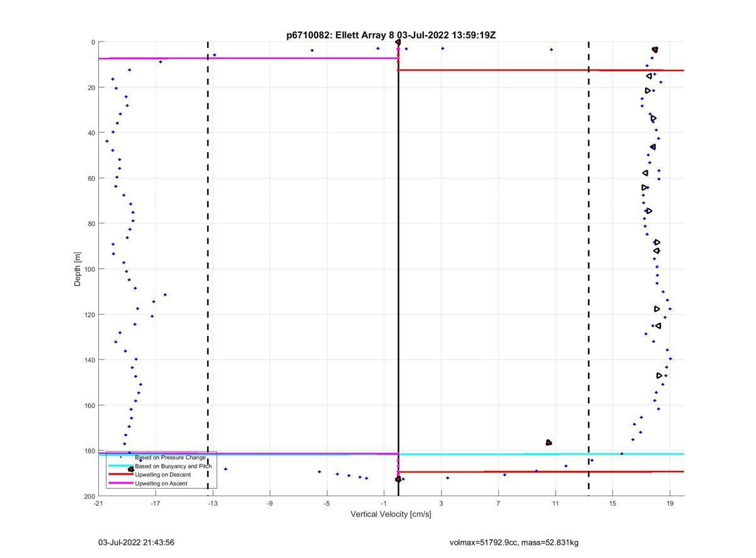Click the triangle marker near 33 m depth
Image resolution: width=756 pixels, height=558 pixels.
[654, 118]
